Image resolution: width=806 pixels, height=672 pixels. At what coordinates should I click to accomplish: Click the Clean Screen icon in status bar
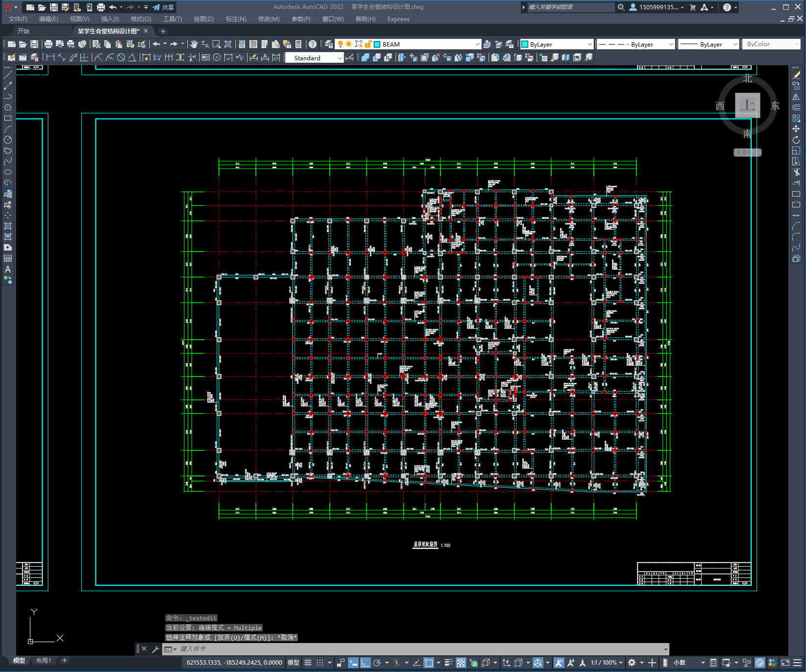[785, 663]
